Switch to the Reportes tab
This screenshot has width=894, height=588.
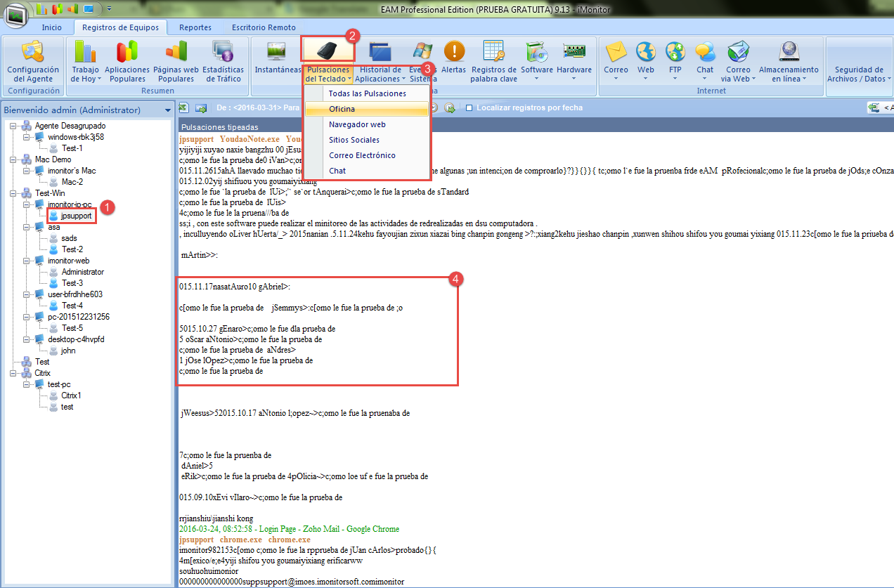(195, 27)
